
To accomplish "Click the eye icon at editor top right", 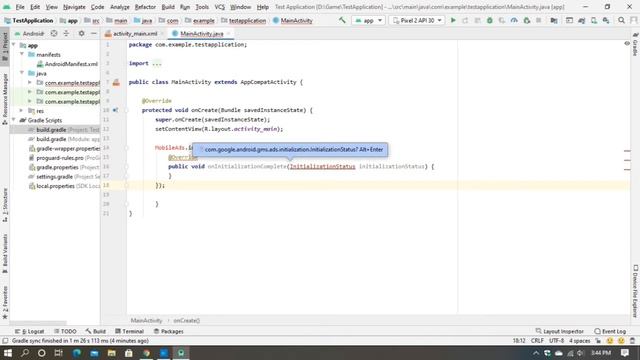I will (x=627, y=43).
